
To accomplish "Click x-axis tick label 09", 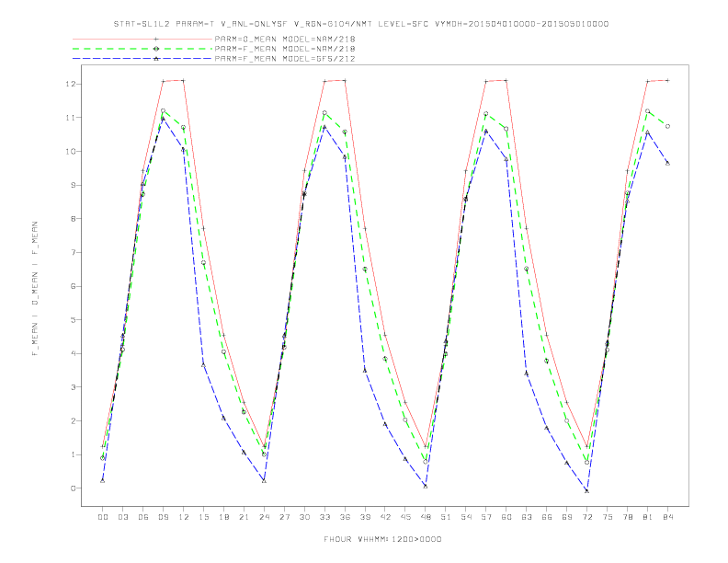I will (163, 517).
